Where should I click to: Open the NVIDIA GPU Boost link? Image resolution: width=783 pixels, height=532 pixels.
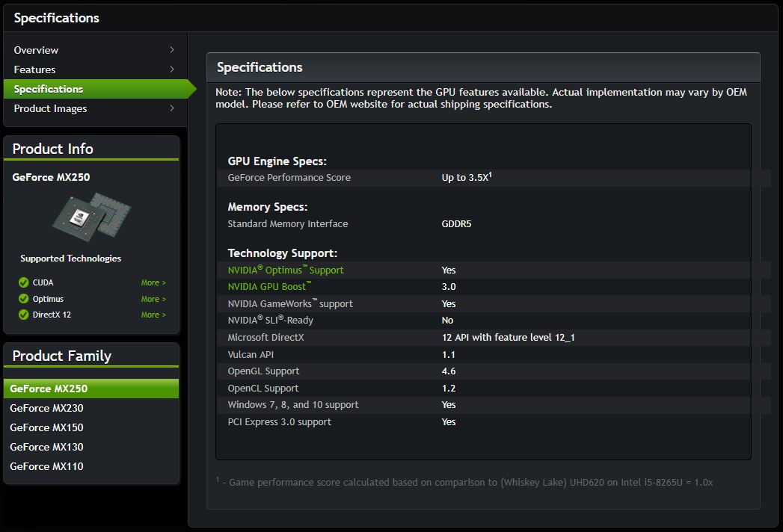(269, 286)
